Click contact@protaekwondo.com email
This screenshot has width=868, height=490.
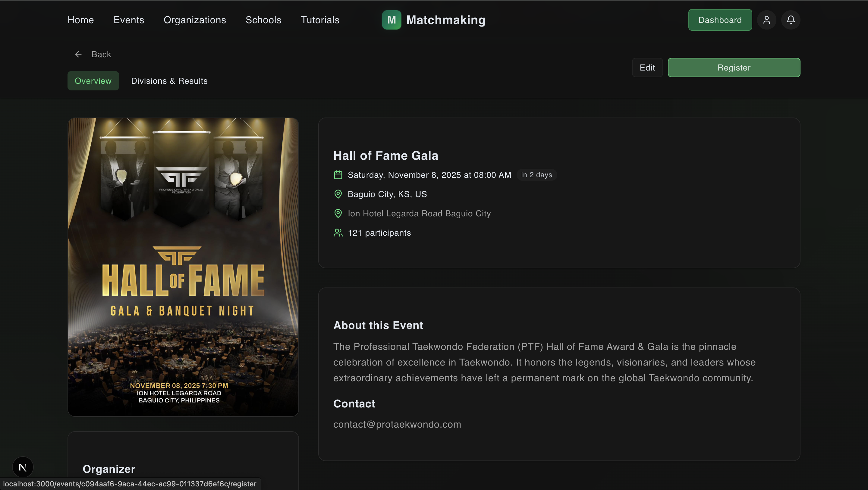(397, 424)
